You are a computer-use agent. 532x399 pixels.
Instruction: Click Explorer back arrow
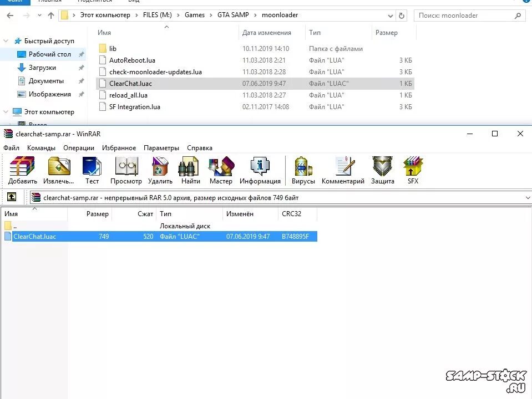click(x=10, y=16)
